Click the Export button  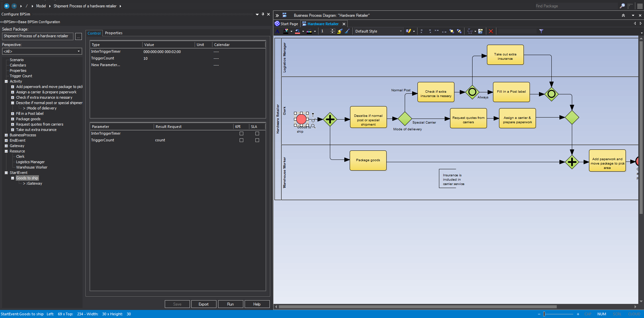pyautogui.click(x=203, y=304)
